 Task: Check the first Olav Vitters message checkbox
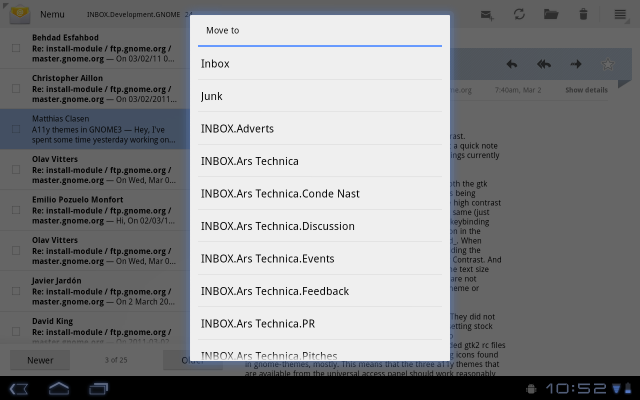tap(16, 169)
